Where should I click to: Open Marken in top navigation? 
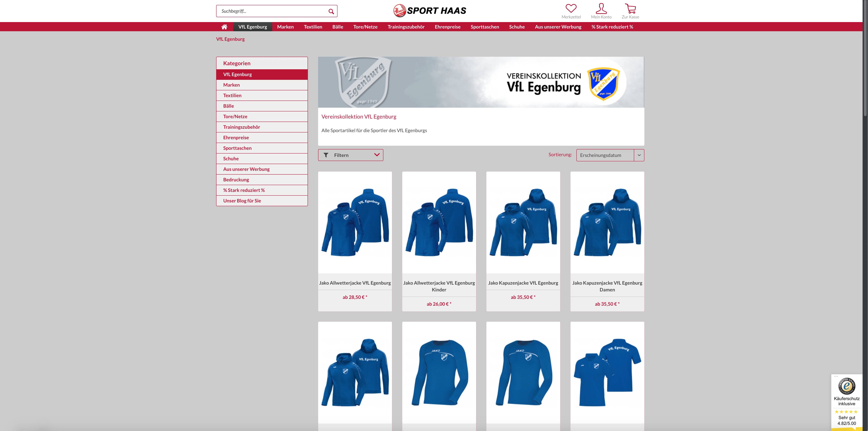[285, 27]
